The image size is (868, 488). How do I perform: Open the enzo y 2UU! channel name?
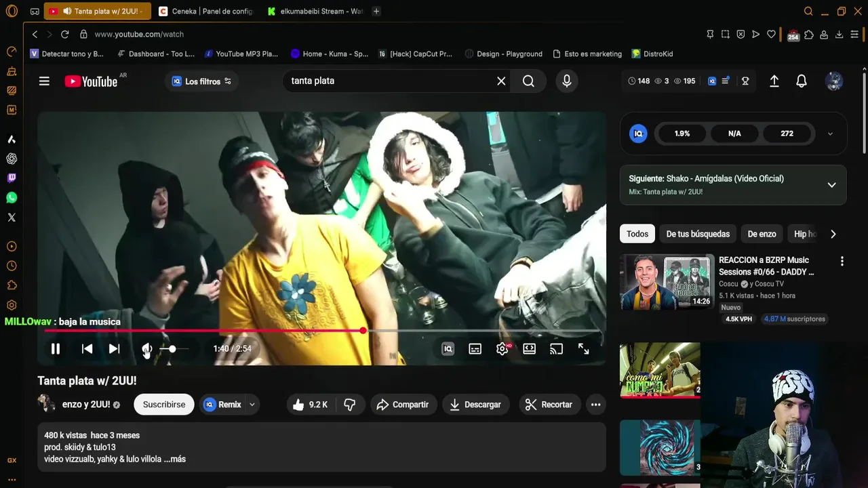click(86, 405)
